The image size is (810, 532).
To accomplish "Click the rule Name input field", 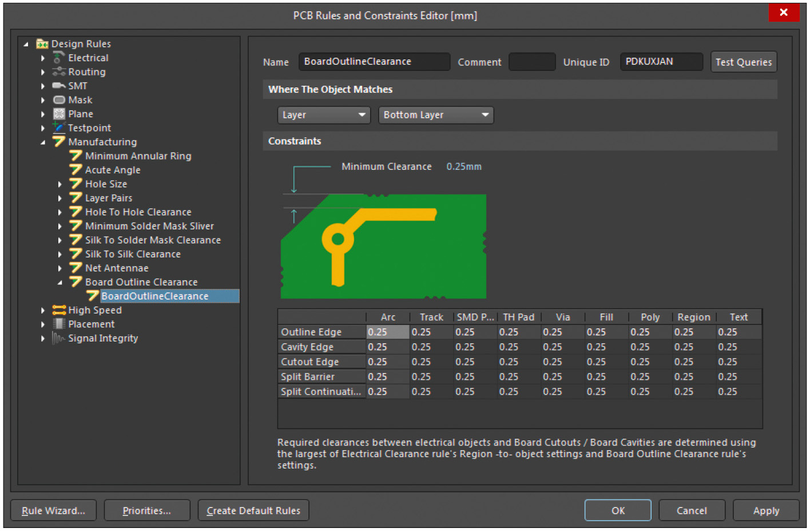I will tap(374, 62).
